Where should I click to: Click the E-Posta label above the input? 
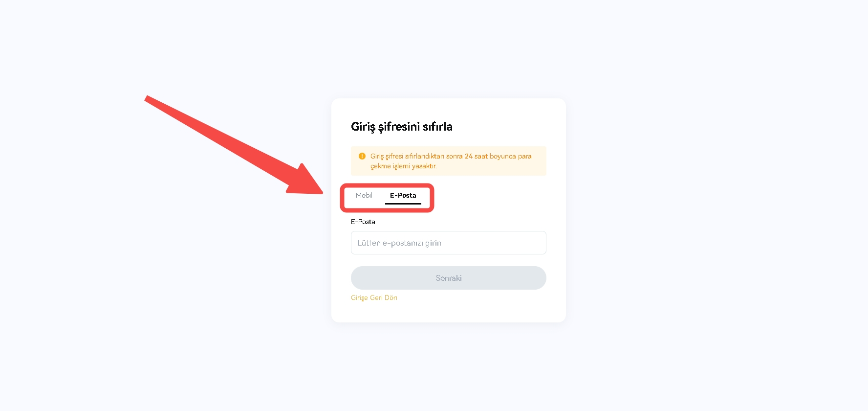click(x=363, y=222)
